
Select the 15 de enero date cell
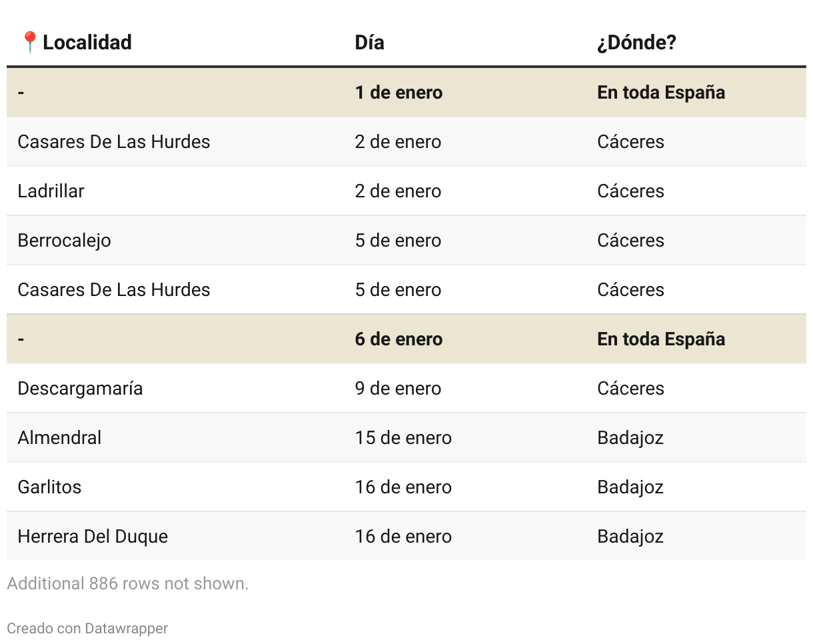(x=403, y=438)
